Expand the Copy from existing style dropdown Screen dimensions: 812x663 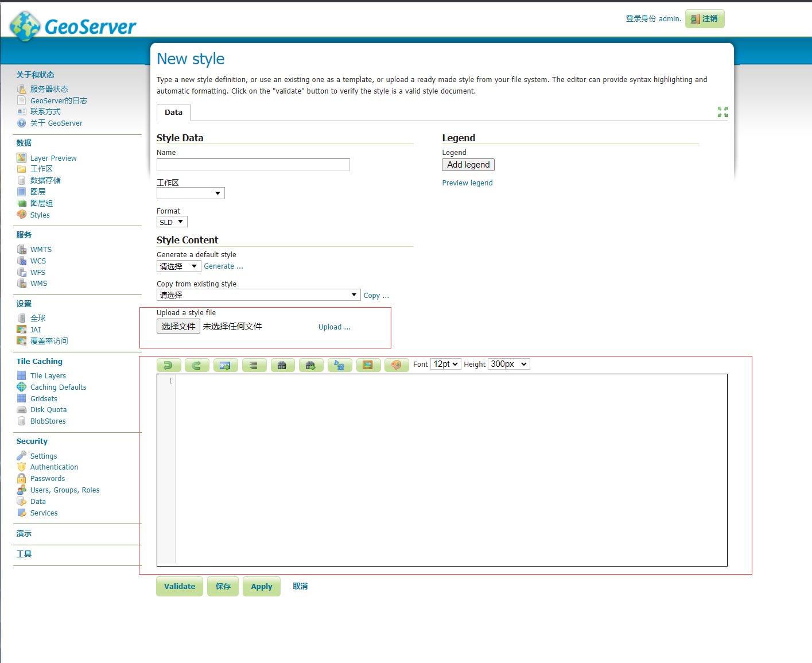pyautogui.click(x=258, y=295)
